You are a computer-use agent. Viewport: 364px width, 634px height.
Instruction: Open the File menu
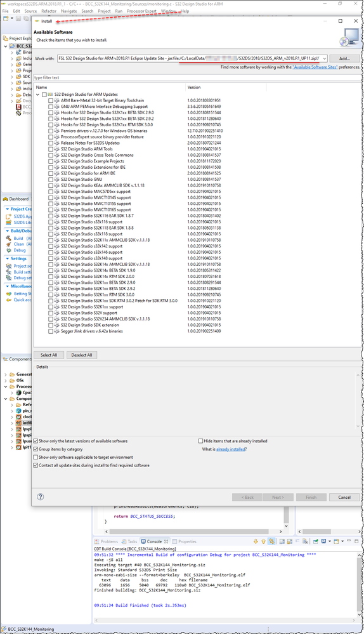point(5,11)
